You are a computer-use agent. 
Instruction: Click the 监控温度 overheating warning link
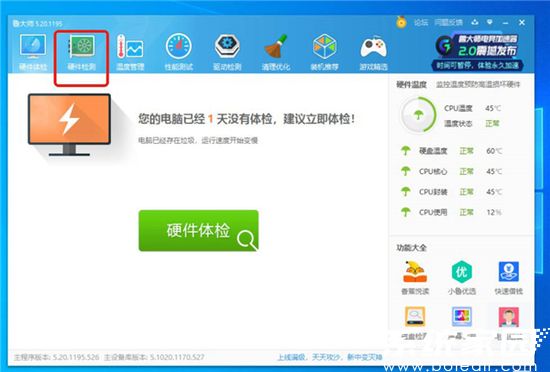click(x=478, y=84)
